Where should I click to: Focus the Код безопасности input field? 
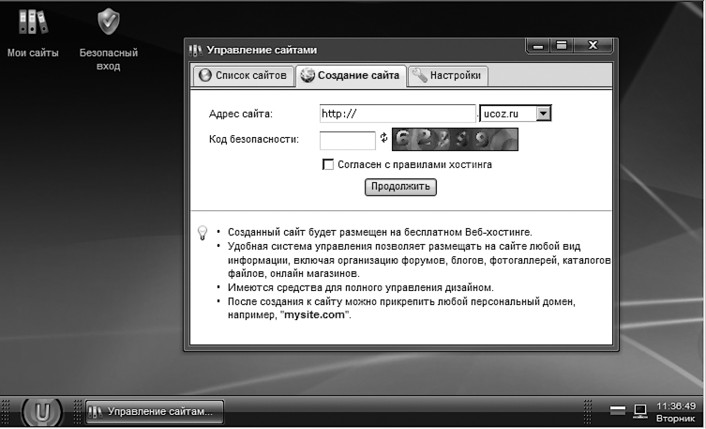tap(347, 139)
